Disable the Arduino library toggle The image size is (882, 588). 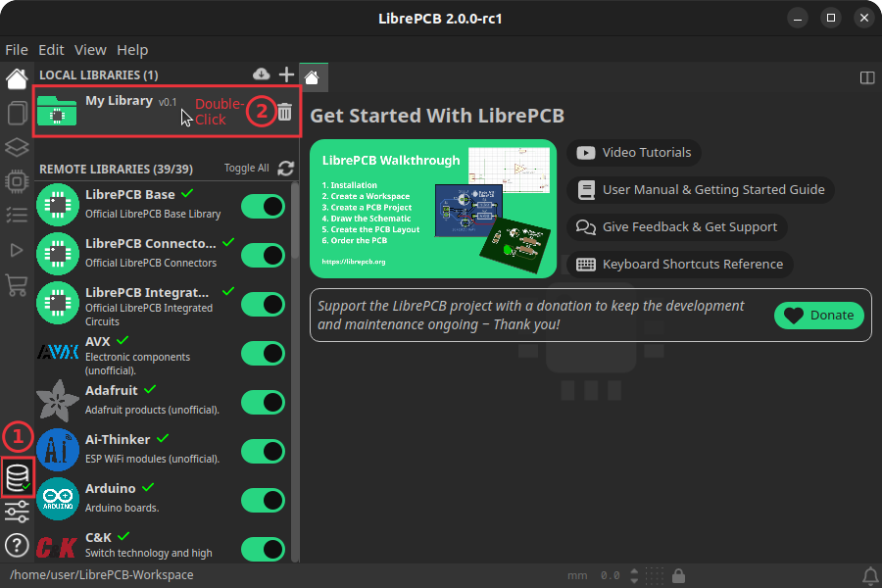[x=263, y=500]
